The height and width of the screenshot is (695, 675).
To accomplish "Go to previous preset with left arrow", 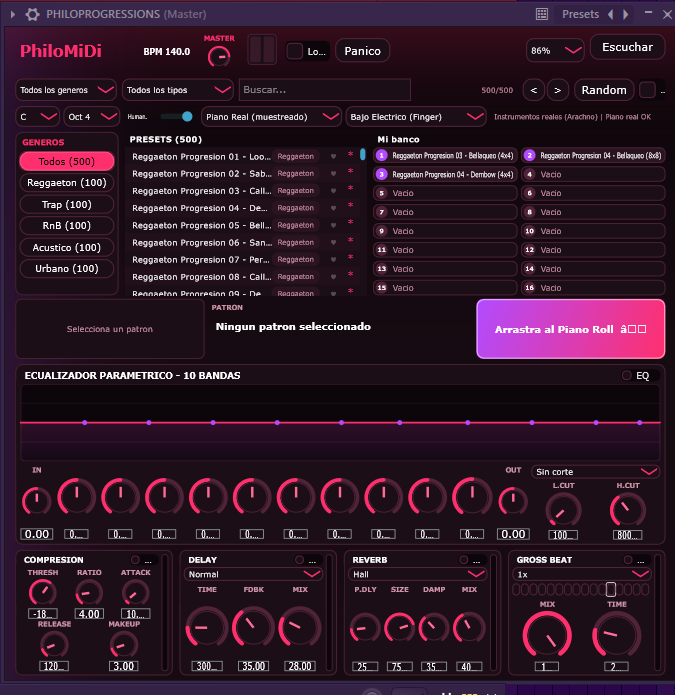I will click(611, 14).
